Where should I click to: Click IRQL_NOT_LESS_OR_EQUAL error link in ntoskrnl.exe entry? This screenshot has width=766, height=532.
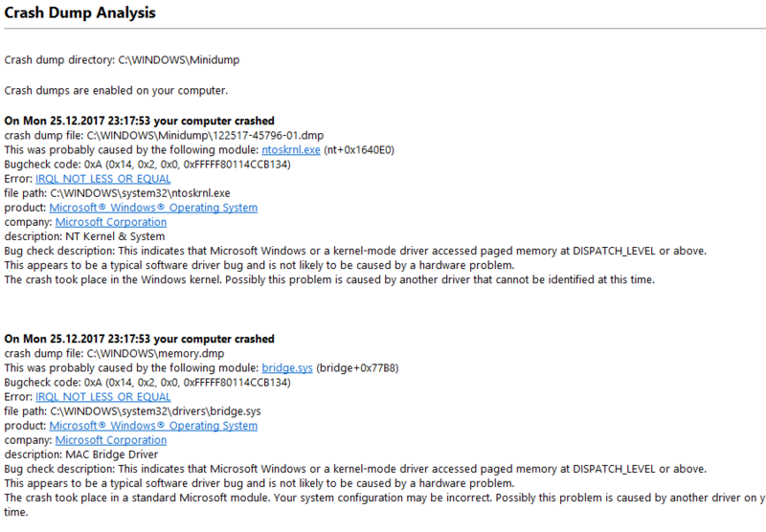(102, 178)
